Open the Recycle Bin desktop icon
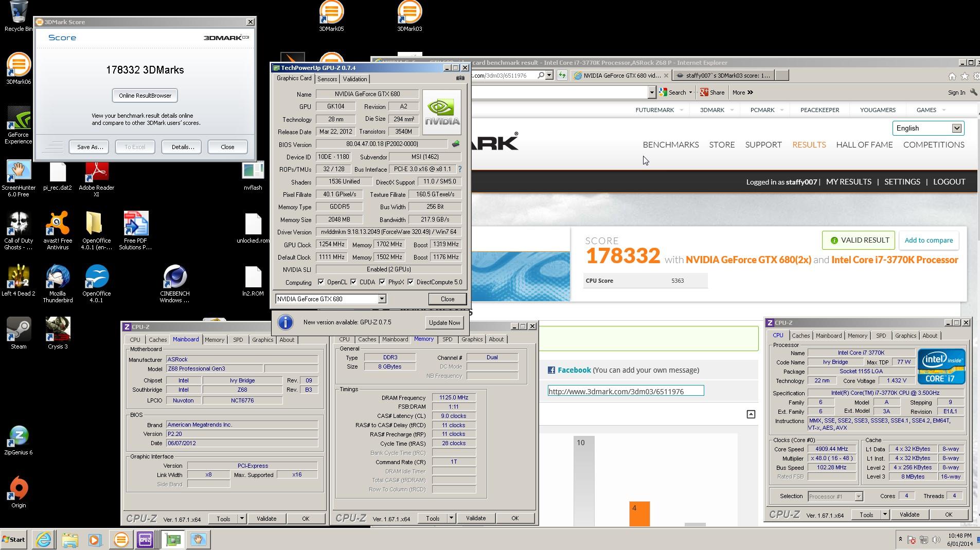The image size is (980, 550). coord(19,15)
